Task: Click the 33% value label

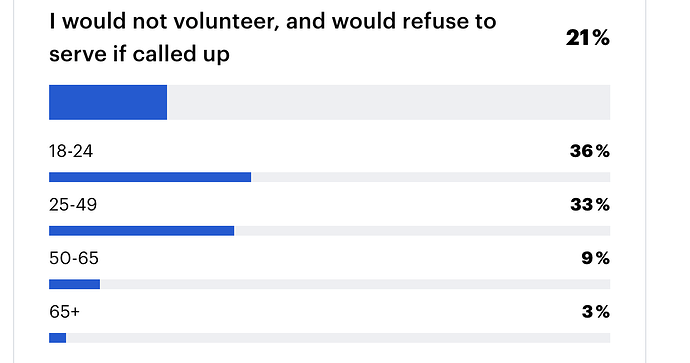Action: 590,205
